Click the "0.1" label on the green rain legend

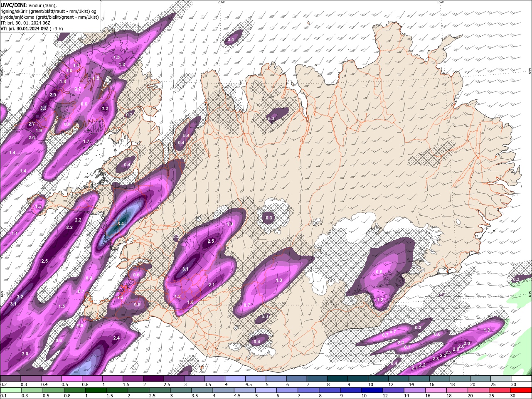(3, 396)
